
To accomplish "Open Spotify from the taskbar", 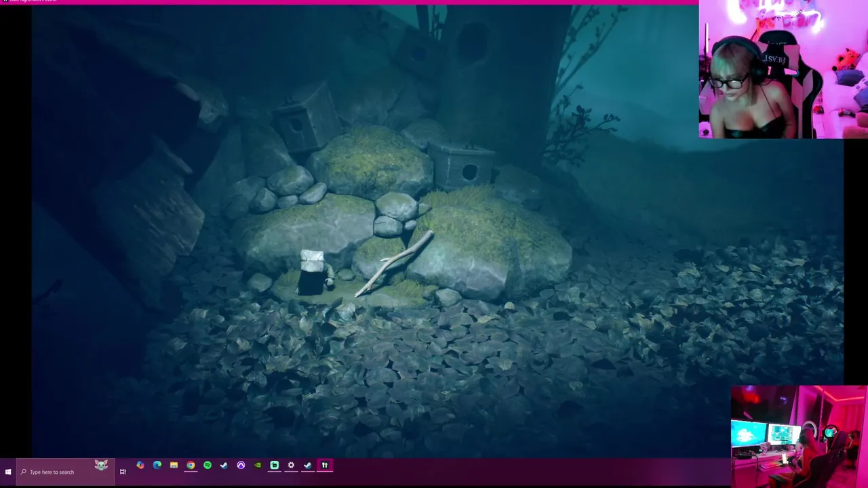I will [208, 465].
